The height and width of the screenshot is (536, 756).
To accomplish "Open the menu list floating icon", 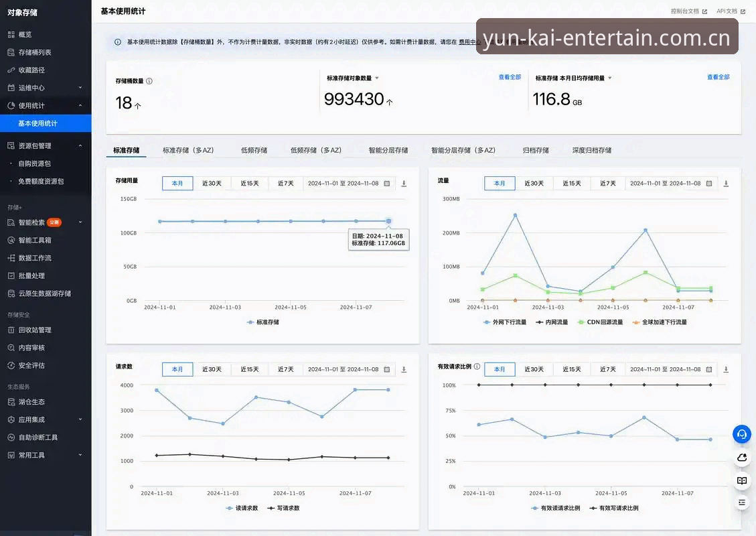I will tap(742, 503).
